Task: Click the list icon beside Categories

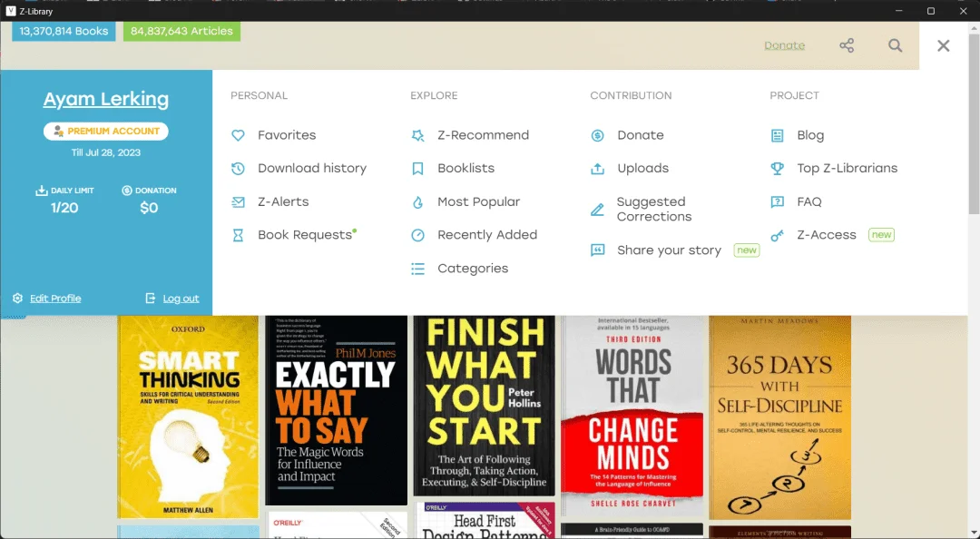Action: 417,269
